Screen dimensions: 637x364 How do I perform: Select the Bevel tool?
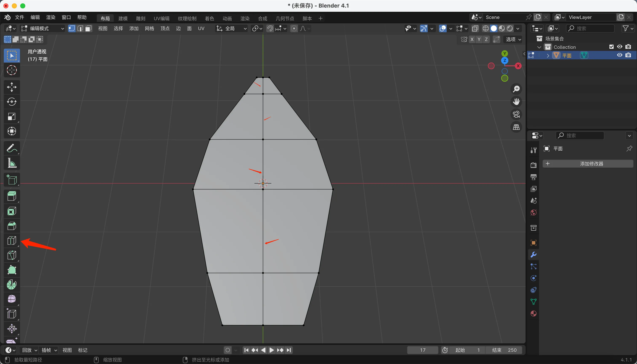[x=12, y=226]
